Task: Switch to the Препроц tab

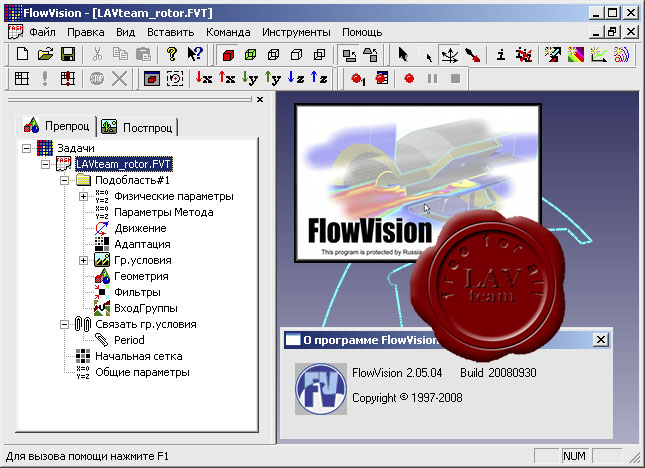Action: pos(56,125)
